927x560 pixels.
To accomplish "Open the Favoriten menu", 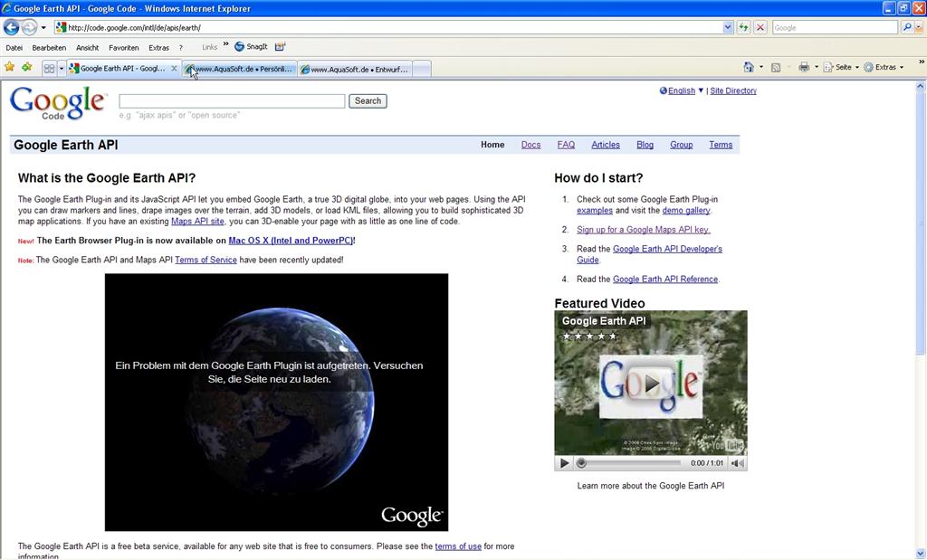I will [123, 47].
